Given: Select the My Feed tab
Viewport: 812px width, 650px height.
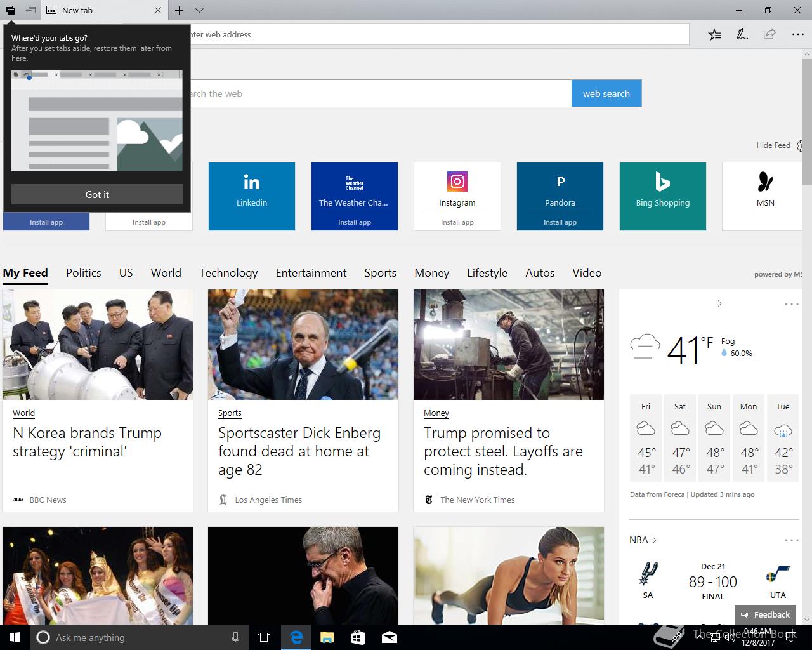Looking at the screenshot, I should (25, 273).
